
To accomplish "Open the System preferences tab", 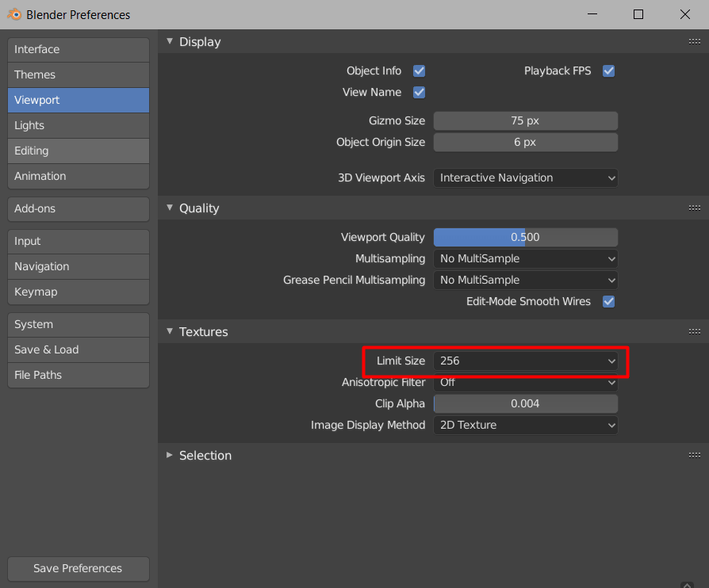I will click(x=79, y=324).
